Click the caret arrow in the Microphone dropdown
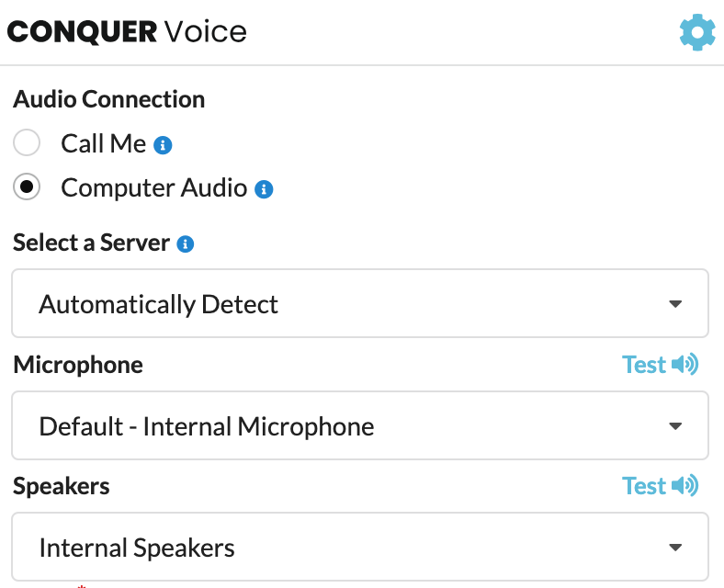The width and height of the screenshot is (724, 588). (675, 425)
